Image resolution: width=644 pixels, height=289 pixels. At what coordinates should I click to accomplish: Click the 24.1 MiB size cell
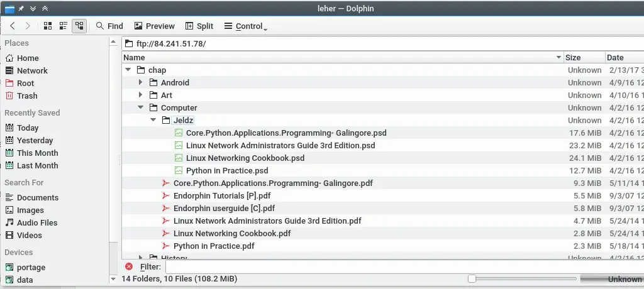click(x=586, y=158)
